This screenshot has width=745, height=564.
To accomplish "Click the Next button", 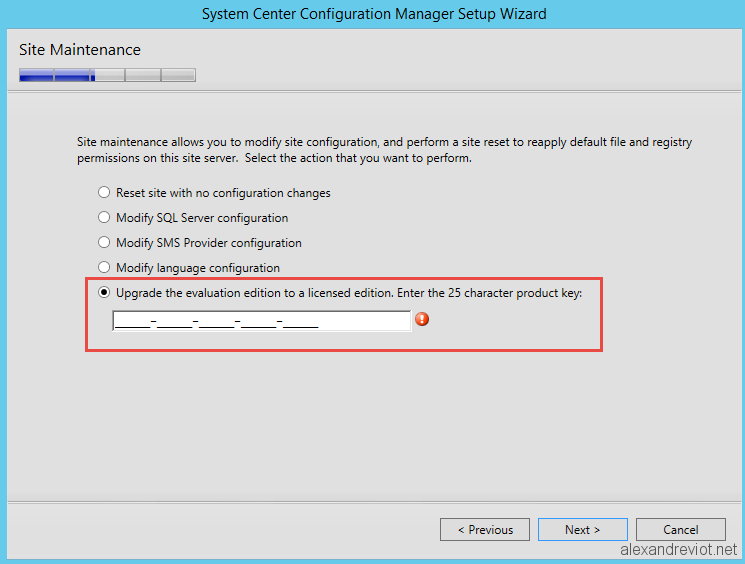I will pos(583,529).
